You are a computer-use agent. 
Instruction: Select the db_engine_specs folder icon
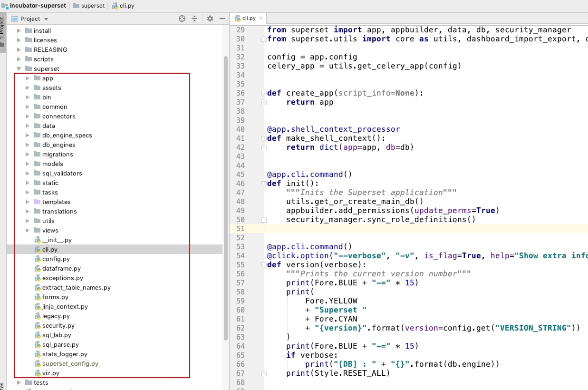point(37,135)
